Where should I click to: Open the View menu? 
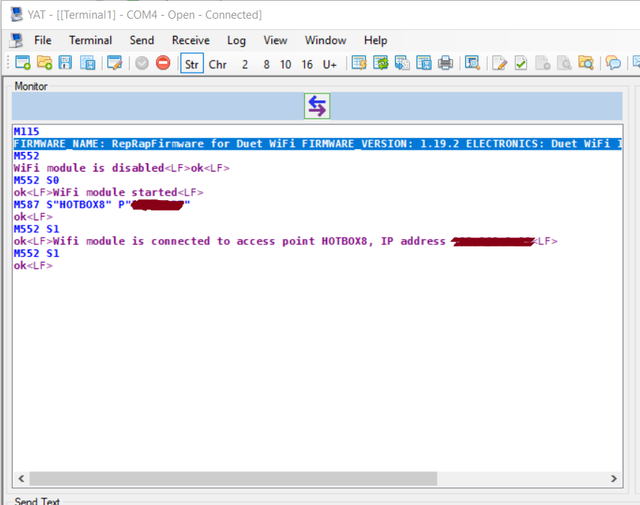point(275,40)
